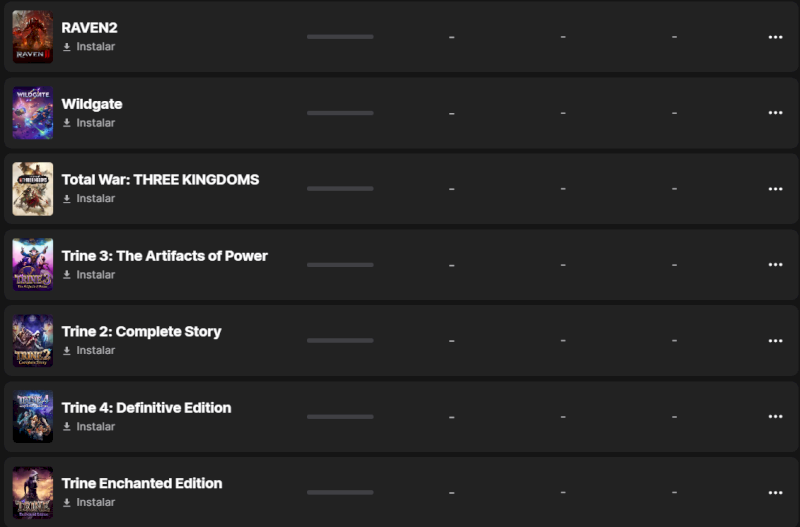Install Trine Enchanted Edition via Instalar
This screenshot has width=800, height=527.
tap(95, 503)
